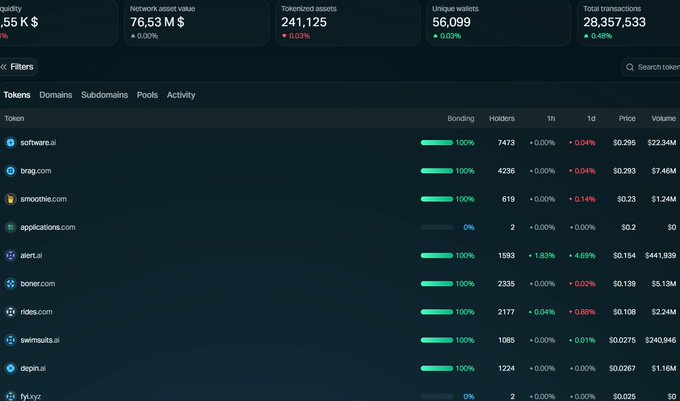Click the rides.com token icon
The width and height of the screenshot is (680, 401).
pos(10,312)
